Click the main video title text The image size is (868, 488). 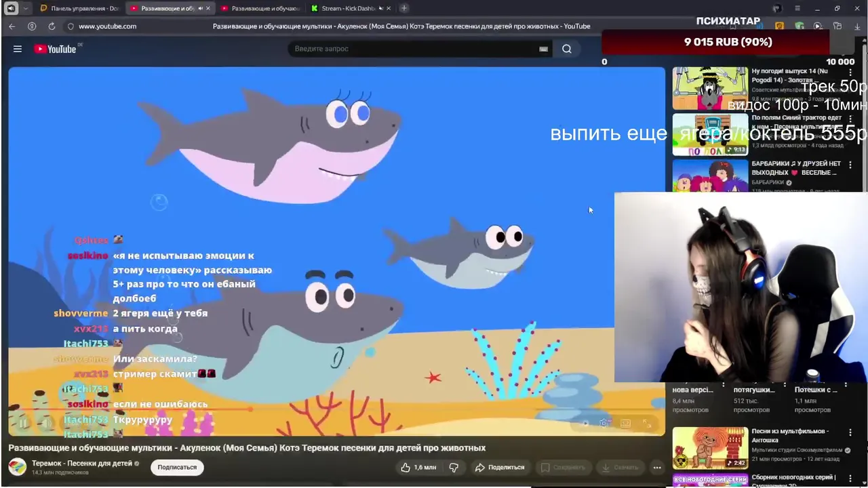click(x=247, y=448)
